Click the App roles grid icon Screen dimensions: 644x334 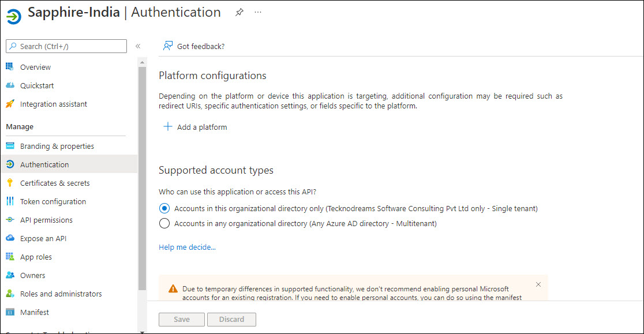click(x=10, y=257)
